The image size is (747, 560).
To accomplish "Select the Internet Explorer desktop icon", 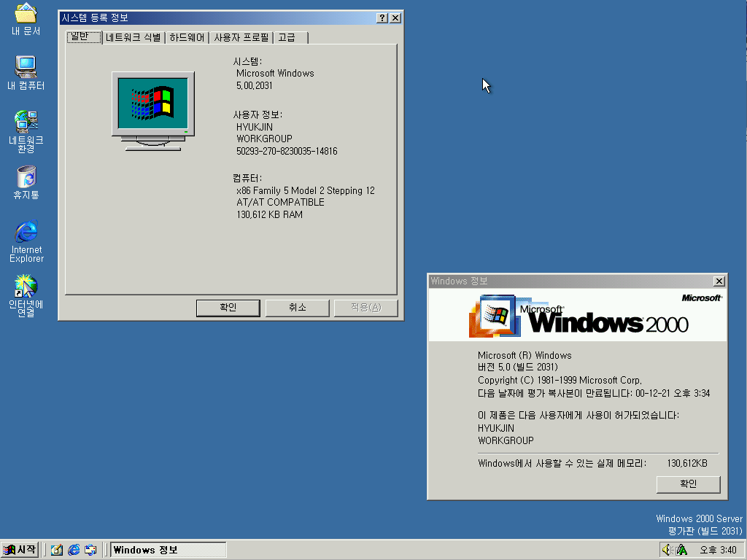I will tap(26, 241).
